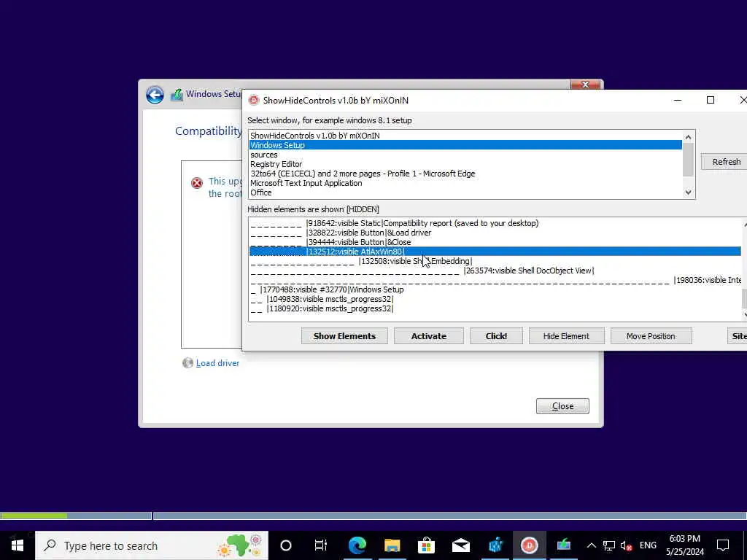Screen dimensions: 747x560
Task: Open the network status tray icon
Action: (x=609, y=545)
